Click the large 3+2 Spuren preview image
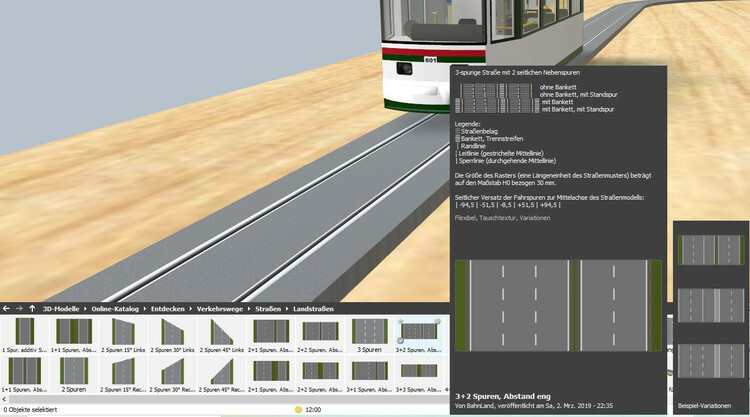The height and width of the screenshot is (417, 750). click(557, 304)
